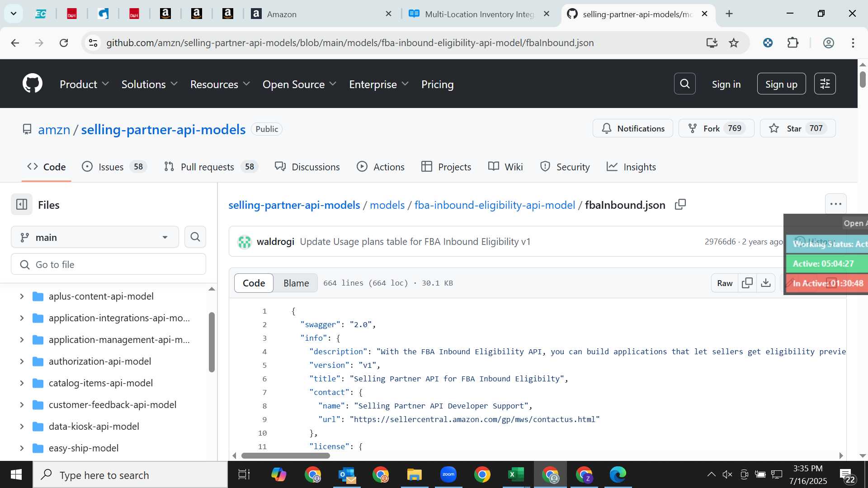Click the file tree vertical scrollbar
Screen dimensions: 868x488
(x=212, y=342)
